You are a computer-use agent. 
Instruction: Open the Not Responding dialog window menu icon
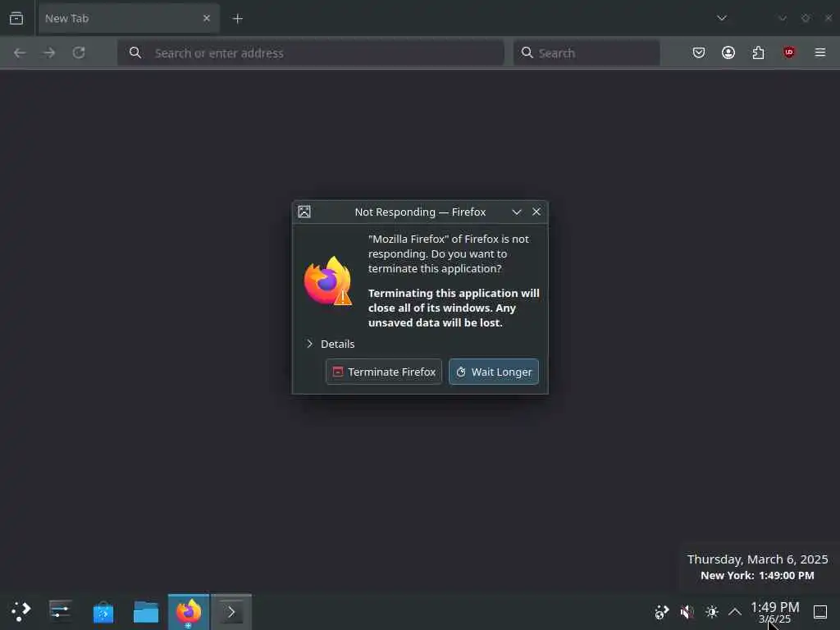304,212
